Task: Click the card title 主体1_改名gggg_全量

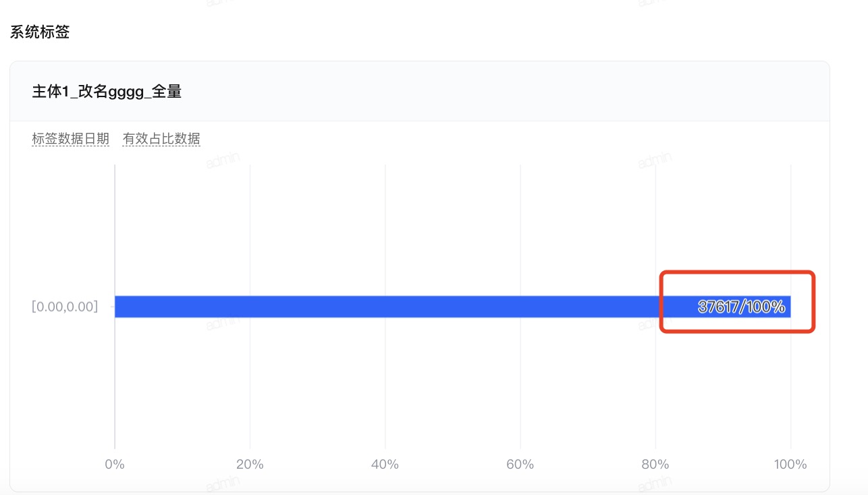Action: tap(107, 92)
